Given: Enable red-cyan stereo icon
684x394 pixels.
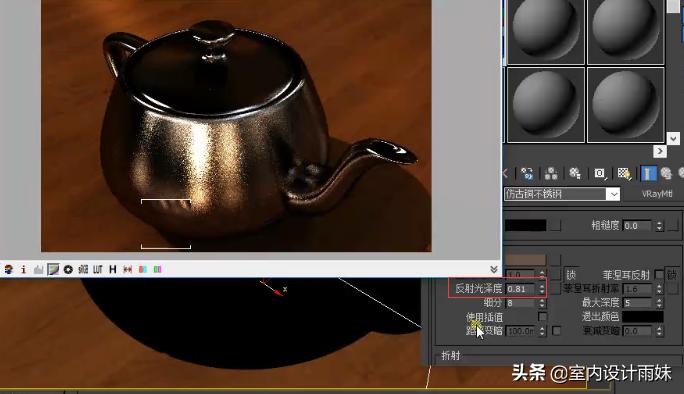Looking at the screenshot, I should (x=143, y=270).
